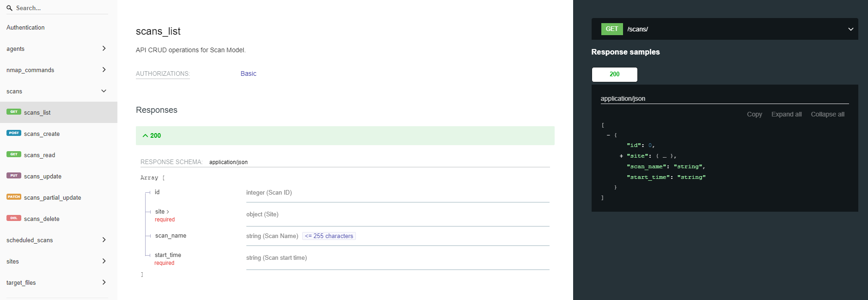The image size is (868, 300).
Task: Click 'string (Scan start time)' type text
Action: 276,257
